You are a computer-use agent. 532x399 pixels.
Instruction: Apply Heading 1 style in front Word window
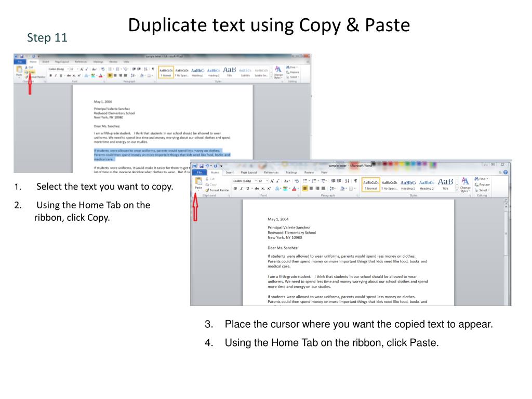point(408,184)
